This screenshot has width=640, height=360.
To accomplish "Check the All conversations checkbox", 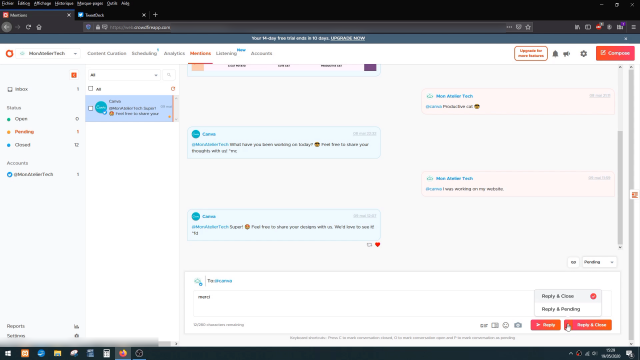I will point(91,89).
